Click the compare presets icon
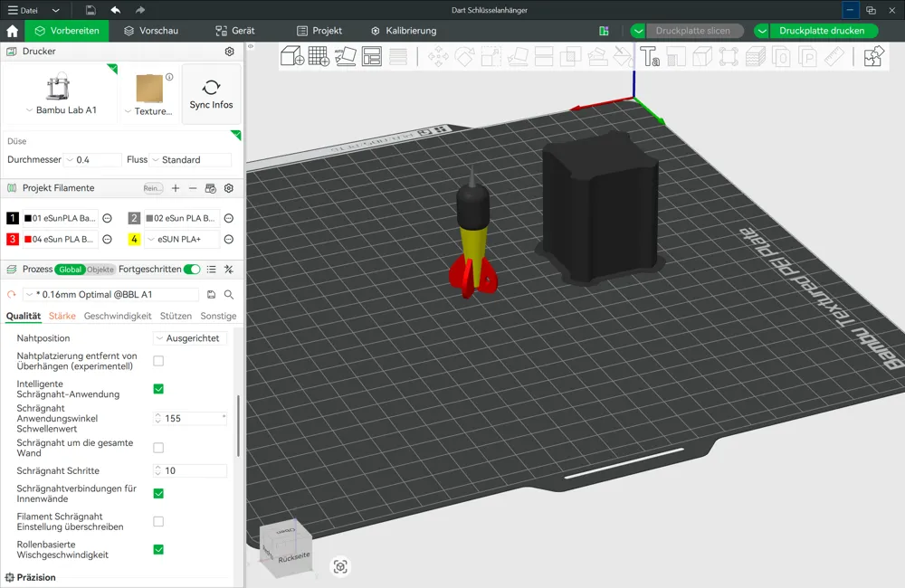The width and height of the screenshot is (905, 588). tap(229, 270)
